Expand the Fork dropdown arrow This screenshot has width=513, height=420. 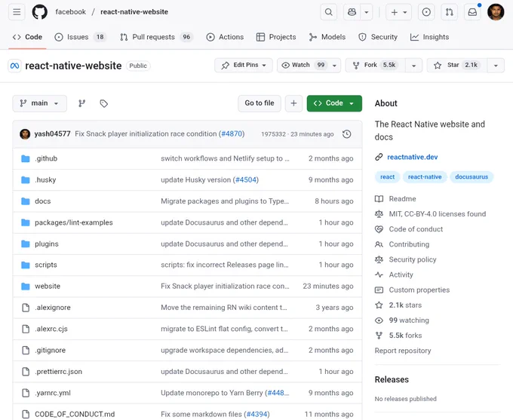point(414,65)
